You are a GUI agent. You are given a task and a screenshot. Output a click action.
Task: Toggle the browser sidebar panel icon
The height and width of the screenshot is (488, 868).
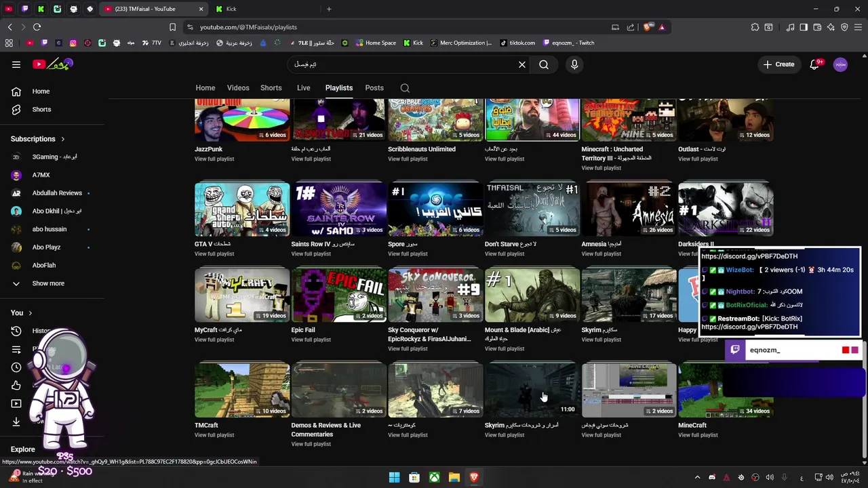(x=804, y=27)
